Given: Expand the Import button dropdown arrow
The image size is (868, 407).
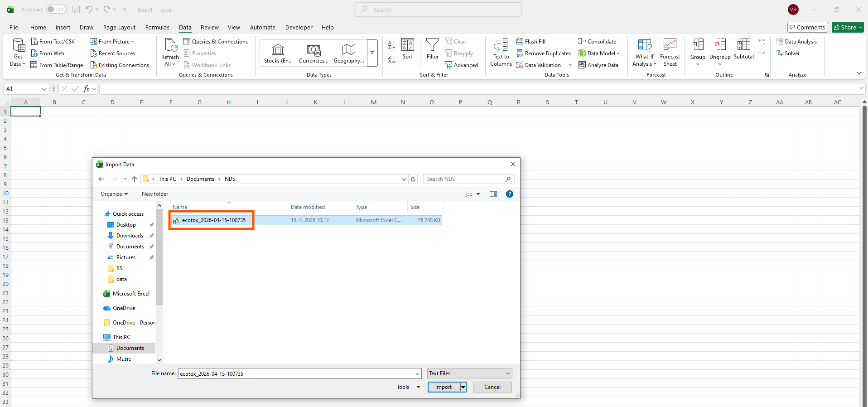Looking at the screenshot, I should pos(463,387).
